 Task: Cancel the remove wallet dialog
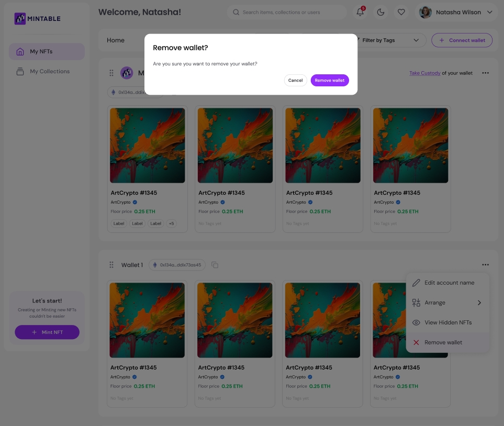tap(295, 80)
